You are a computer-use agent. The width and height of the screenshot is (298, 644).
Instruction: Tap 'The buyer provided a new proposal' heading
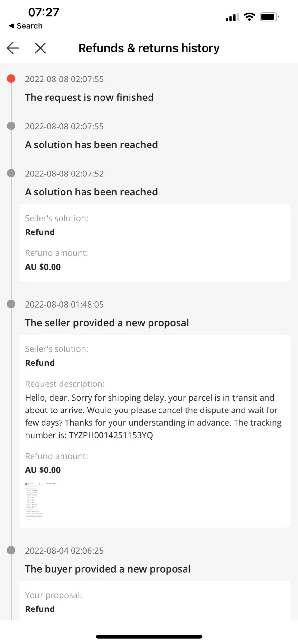pos(108,569)
